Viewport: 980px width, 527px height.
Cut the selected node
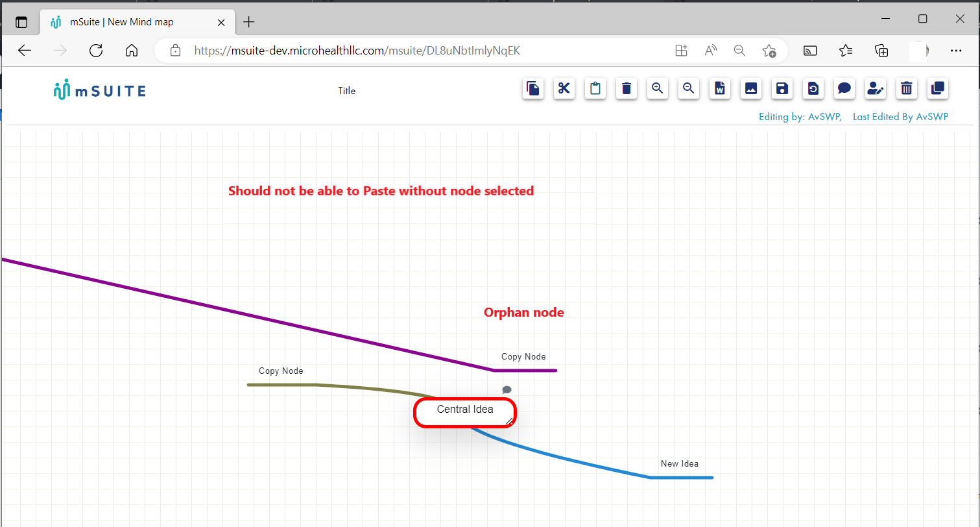(564, 89)
